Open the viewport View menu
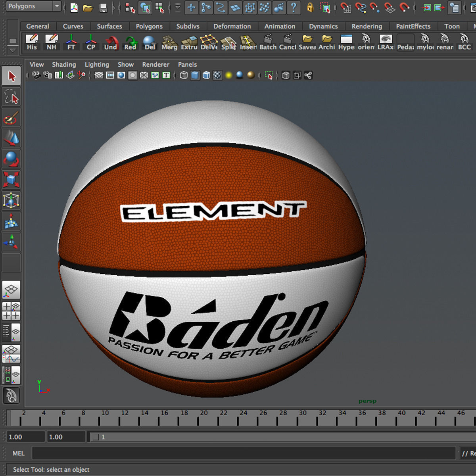This screenshot has height=476, width=476. click(36, 64)
